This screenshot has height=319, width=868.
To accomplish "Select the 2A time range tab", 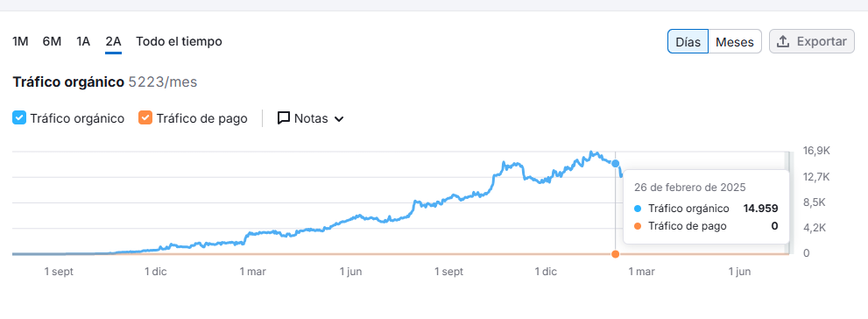I will (x=114, y=41).
